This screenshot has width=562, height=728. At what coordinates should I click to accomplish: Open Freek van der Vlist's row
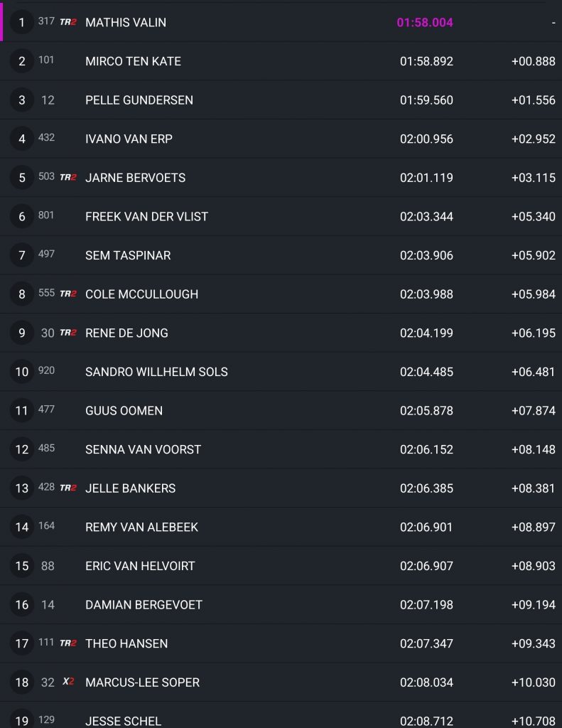(146, 216)
